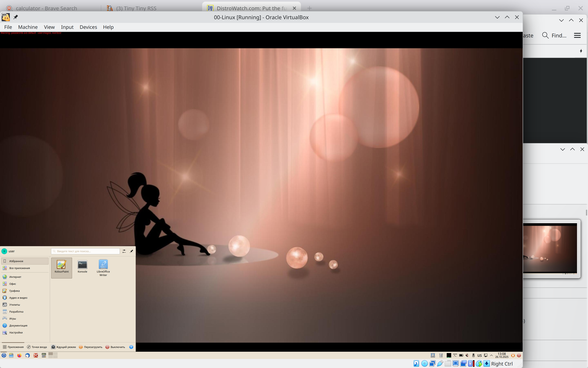
Task: Open the VirtualBox File menu
Action: pyautogui.click(x=8, y=27)
